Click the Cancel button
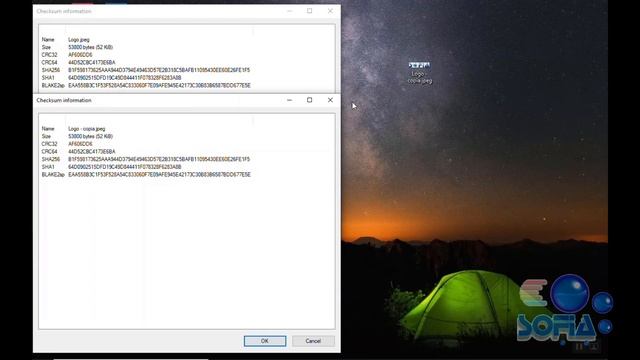 pyautogui.click(x=313, y=341)
